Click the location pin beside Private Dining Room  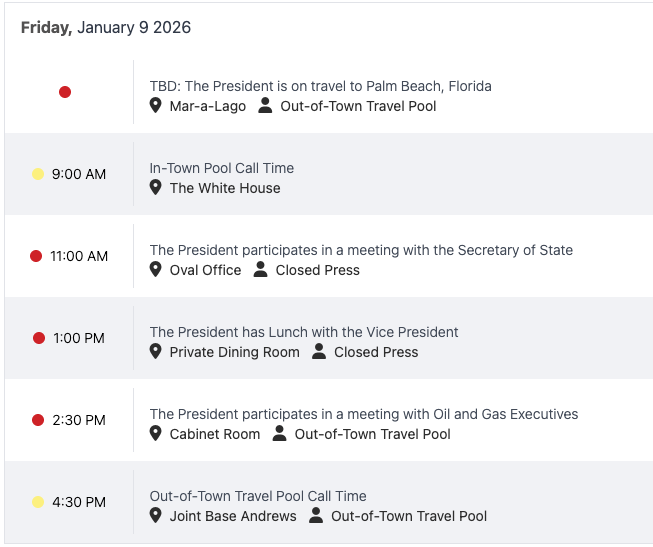156,352
